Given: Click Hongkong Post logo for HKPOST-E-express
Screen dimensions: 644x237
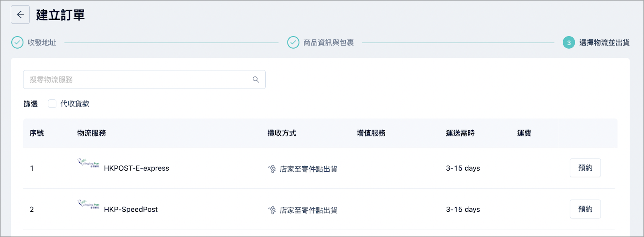Looking at the screenshot, I should pyautogui.click(x=89, y=163).
